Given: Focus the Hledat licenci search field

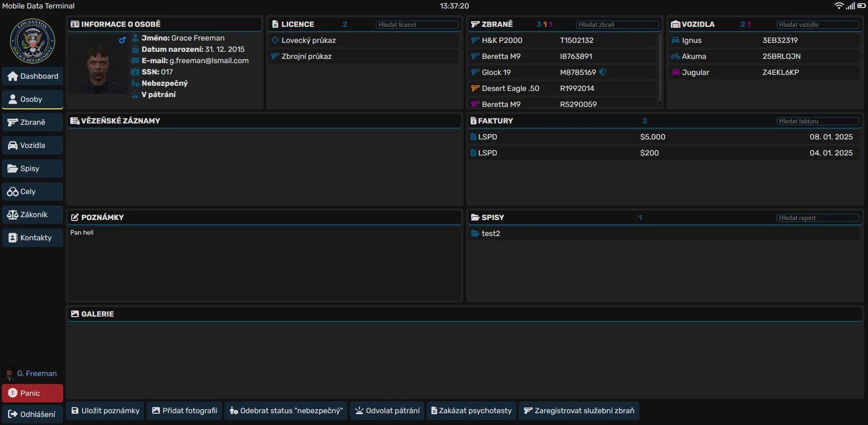Looking at the screenshot, I should [x=417, y=25].
